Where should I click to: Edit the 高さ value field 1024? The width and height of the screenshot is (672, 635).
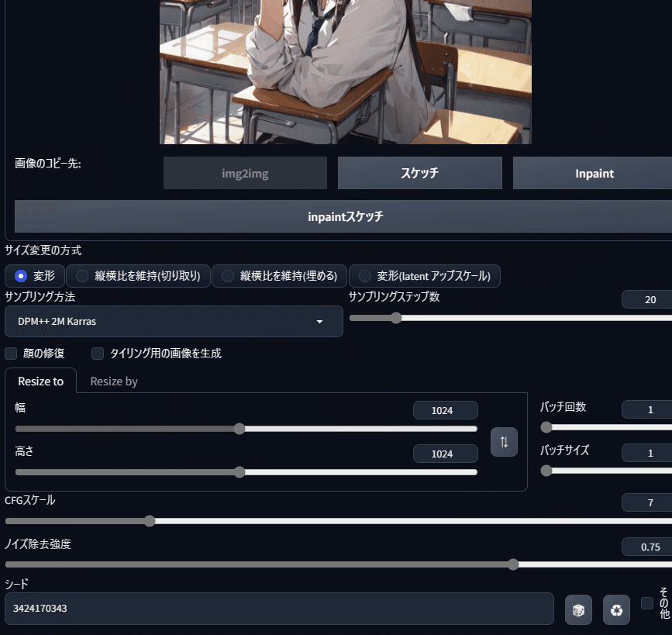[445, 454]
